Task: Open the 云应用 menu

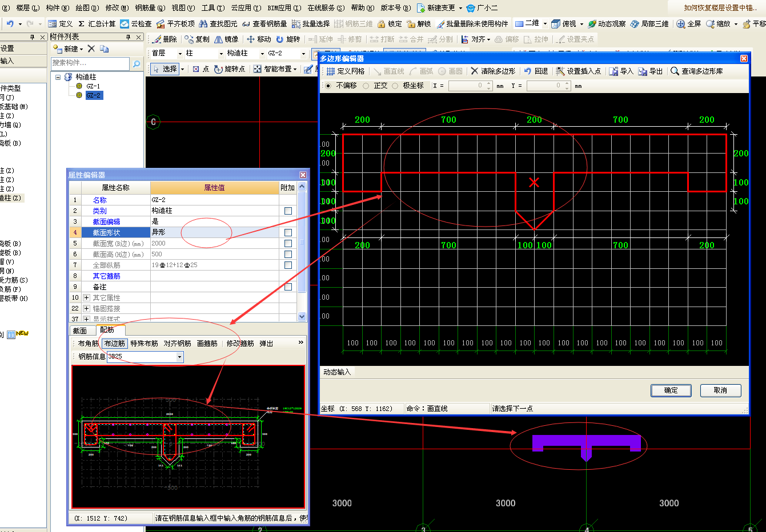Action: [246, 7]
